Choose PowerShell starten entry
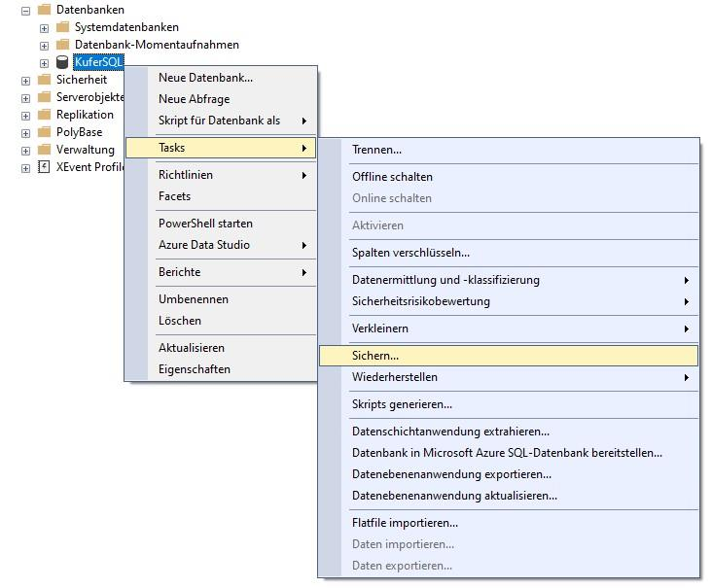Screen dimensions: 712x588 [x=221, y=224]
